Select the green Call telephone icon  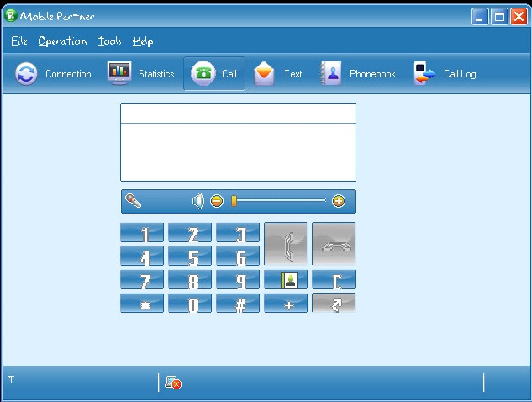(203, 73)
